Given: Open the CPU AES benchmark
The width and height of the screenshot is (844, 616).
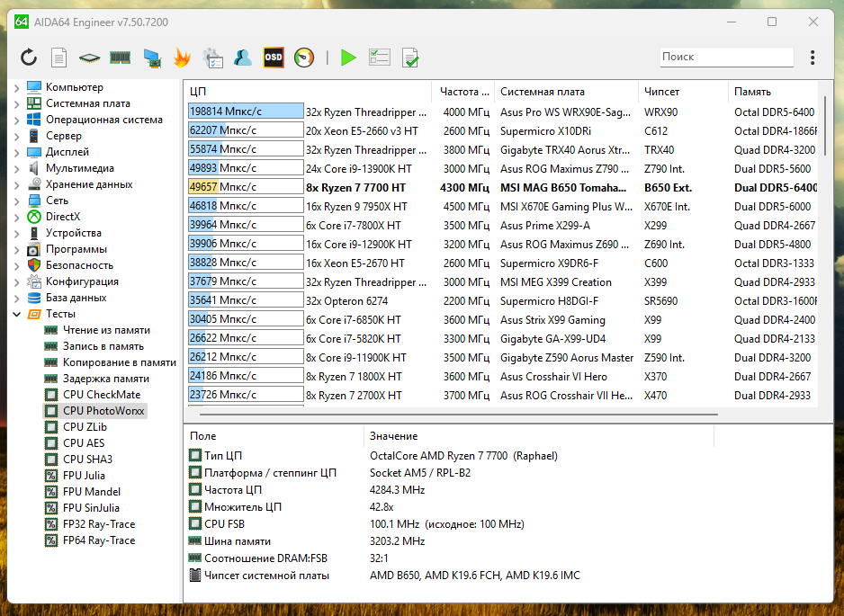Looking at the screenshot, I should pyautogui.click(x=84, y=442).
